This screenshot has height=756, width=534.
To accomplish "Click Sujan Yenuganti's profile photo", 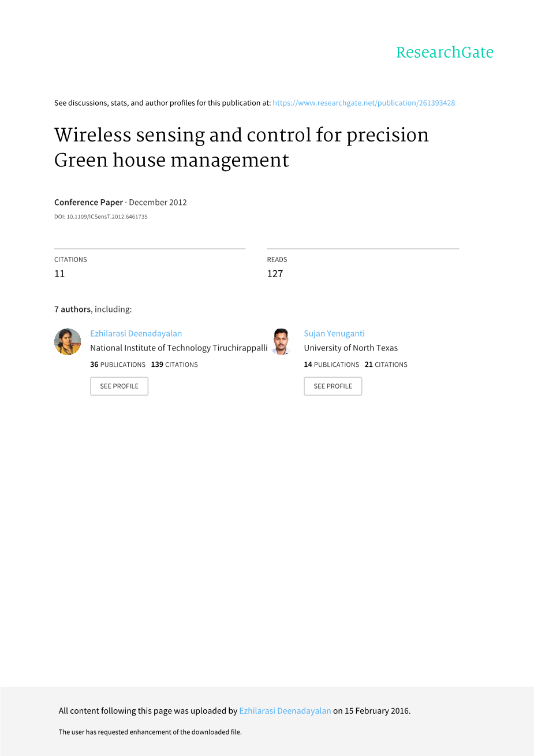I will coord(281,341).
